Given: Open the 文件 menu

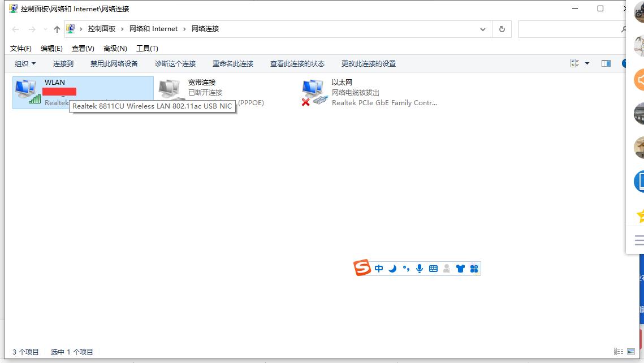Looking at the screenshot, I should click(20, 48).
